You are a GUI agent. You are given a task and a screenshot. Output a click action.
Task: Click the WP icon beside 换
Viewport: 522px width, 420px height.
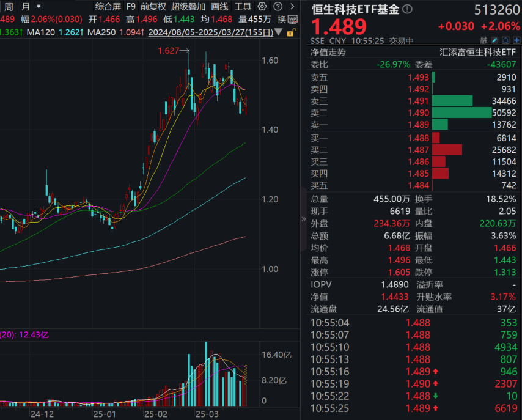coord(293,20)
